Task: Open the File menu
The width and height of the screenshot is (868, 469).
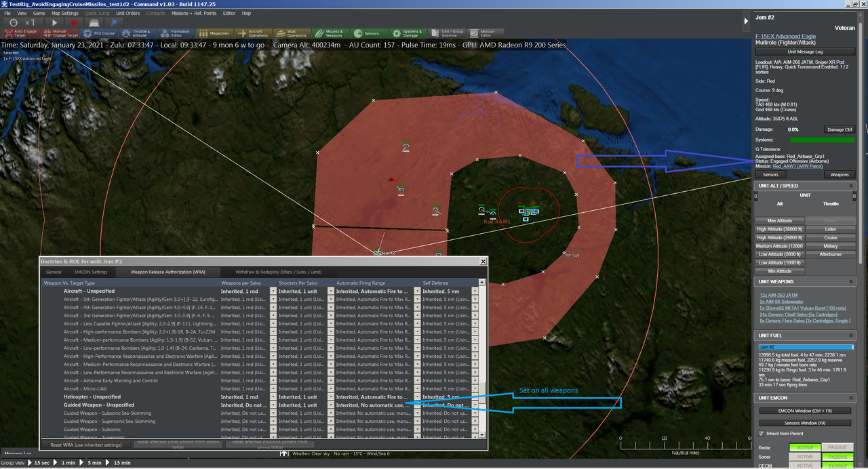Action: pos(6,13)
